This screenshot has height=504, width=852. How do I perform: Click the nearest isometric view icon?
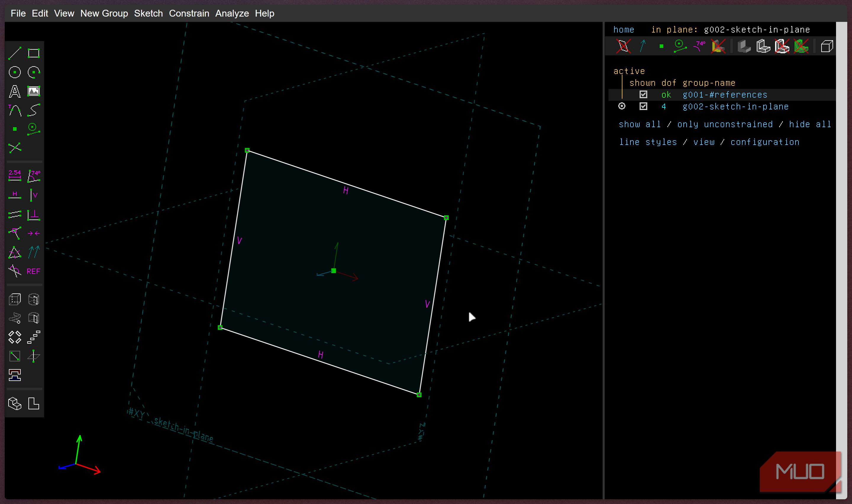pyautogui.click(x=14, y=404)
